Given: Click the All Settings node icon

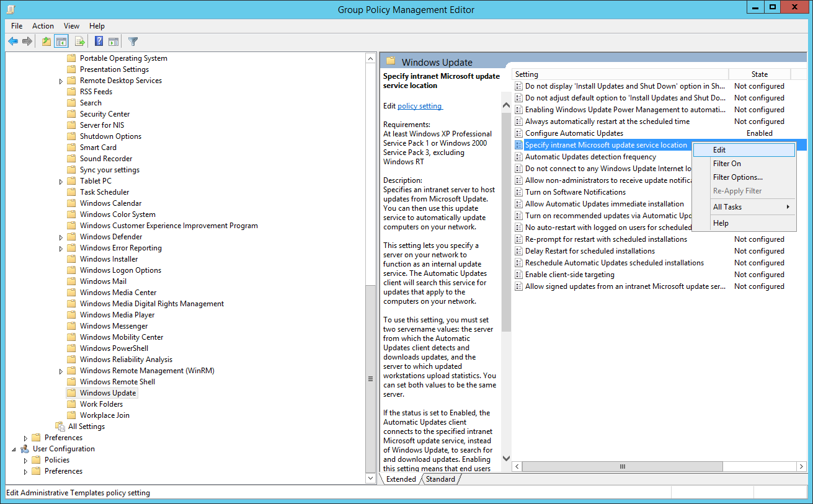Looking at the screenshot, I should (60, 427).
